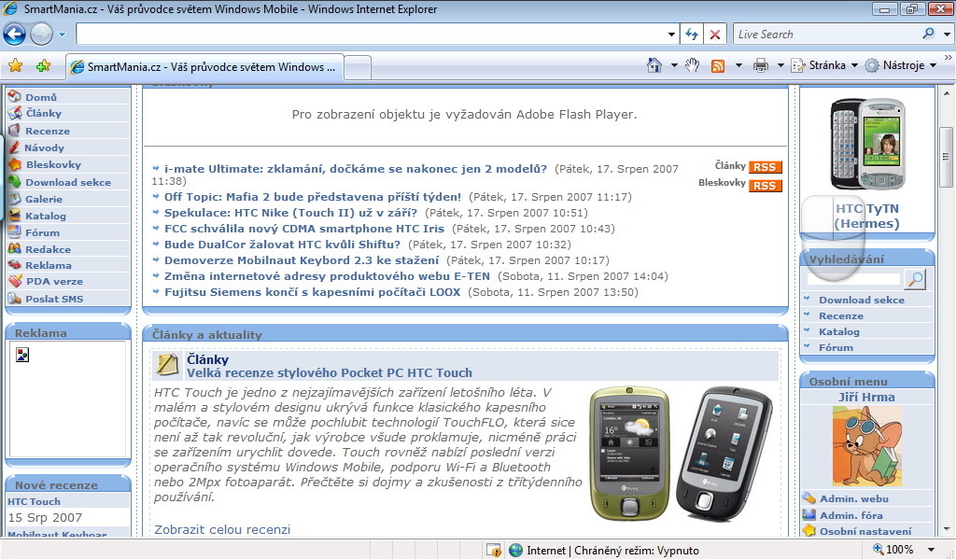Open Katalog link under Vyhledávání
Viewport: 956px width, 560px height.
click(x=839, y=331)
